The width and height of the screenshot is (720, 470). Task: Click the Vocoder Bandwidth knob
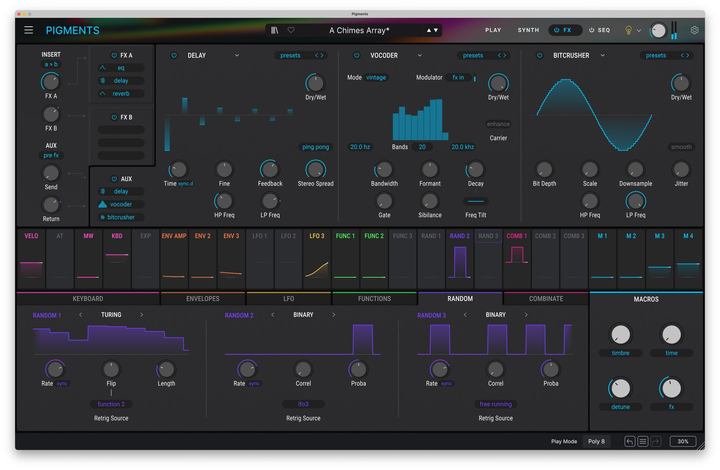pos(384,169)
